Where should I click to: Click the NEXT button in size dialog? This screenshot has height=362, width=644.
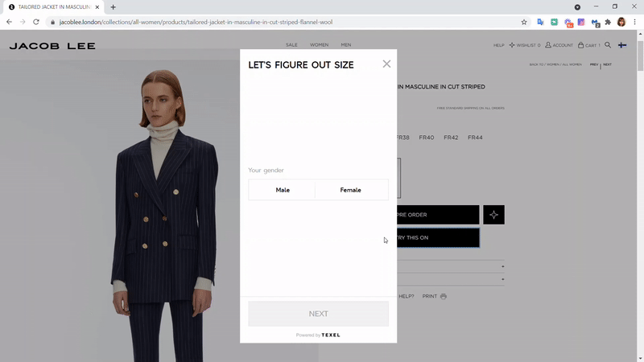[318, 314]
